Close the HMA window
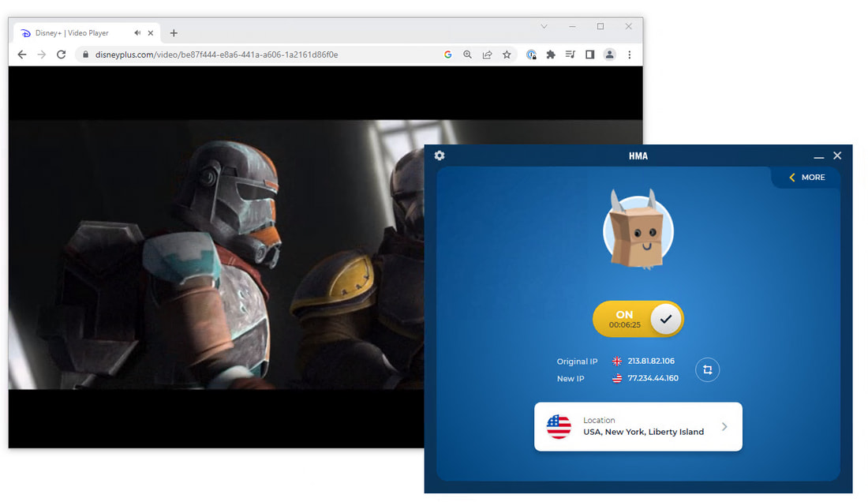The image size is (868, 502). click(837, 155)
